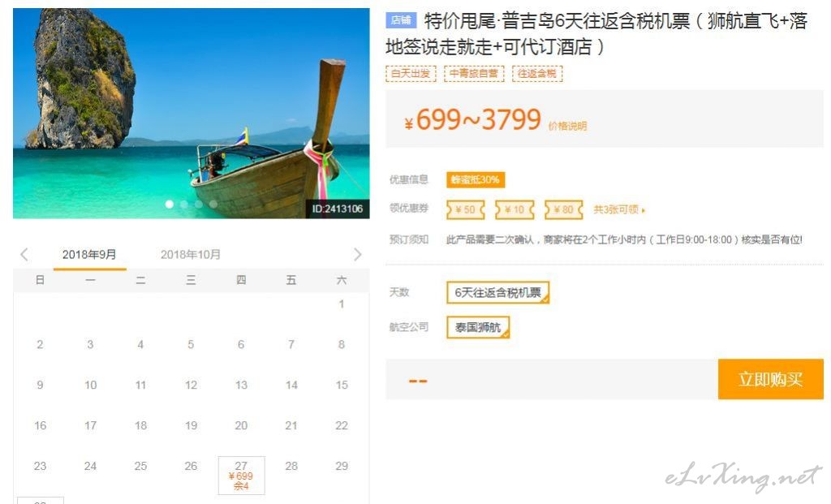Select the second carousel dot on photo

(184, 204)
